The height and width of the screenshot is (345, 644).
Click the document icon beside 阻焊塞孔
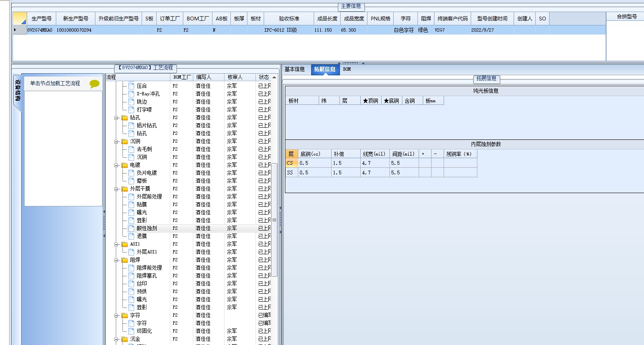[x=131, y=276]
